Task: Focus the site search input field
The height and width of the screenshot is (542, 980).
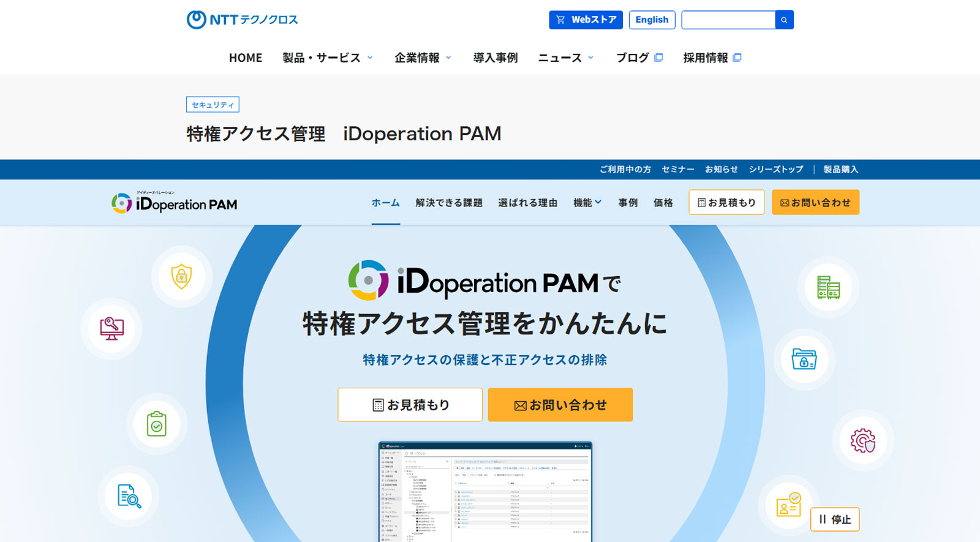Action: tap(728, 20)
